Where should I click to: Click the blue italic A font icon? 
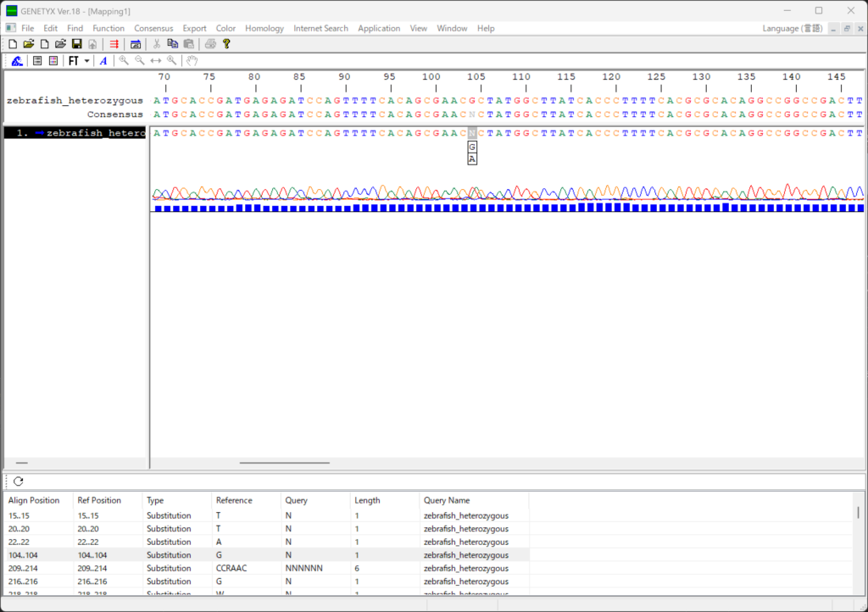(103, 61)
